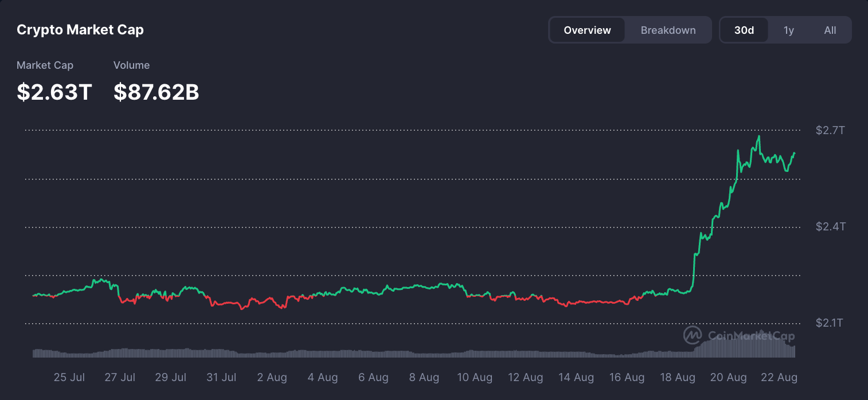Click the 4 Aug date label

323,377
